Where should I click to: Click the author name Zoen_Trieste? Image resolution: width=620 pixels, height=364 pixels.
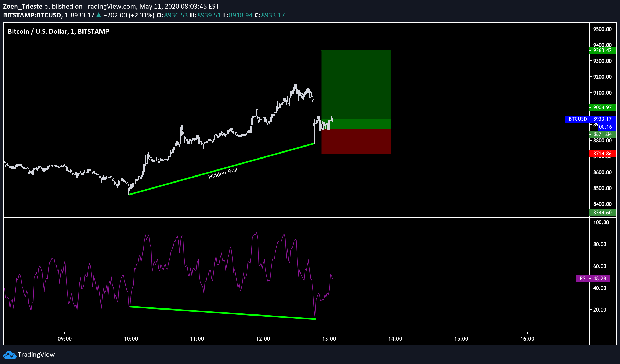(23, 6)
